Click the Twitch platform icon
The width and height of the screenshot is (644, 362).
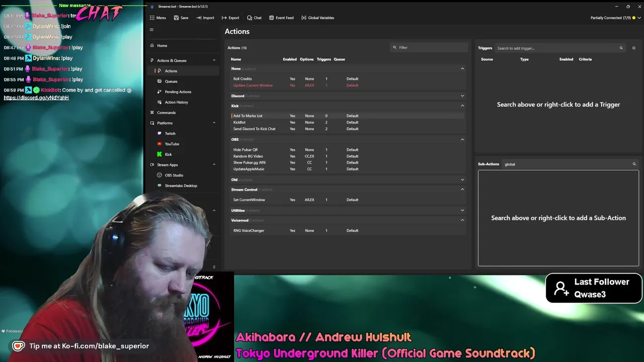tap(159, 134)
